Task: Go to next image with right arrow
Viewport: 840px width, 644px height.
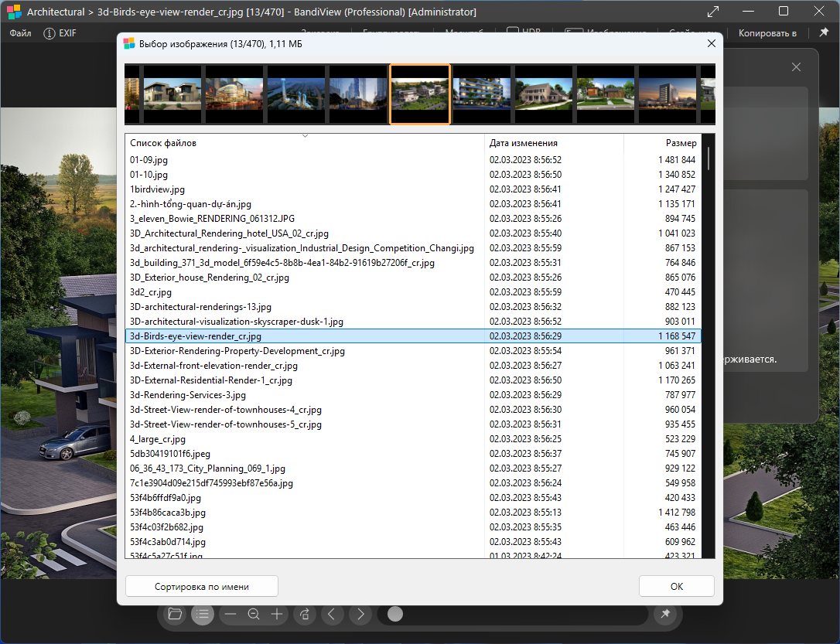Action: coord(360,614)
